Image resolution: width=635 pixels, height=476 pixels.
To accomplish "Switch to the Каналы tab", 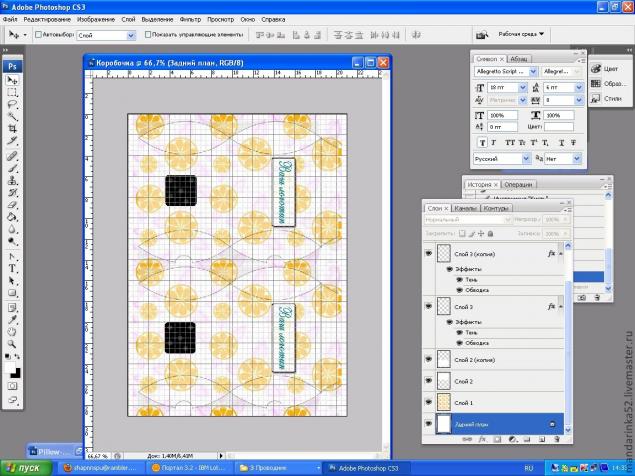I will point(465,208).
